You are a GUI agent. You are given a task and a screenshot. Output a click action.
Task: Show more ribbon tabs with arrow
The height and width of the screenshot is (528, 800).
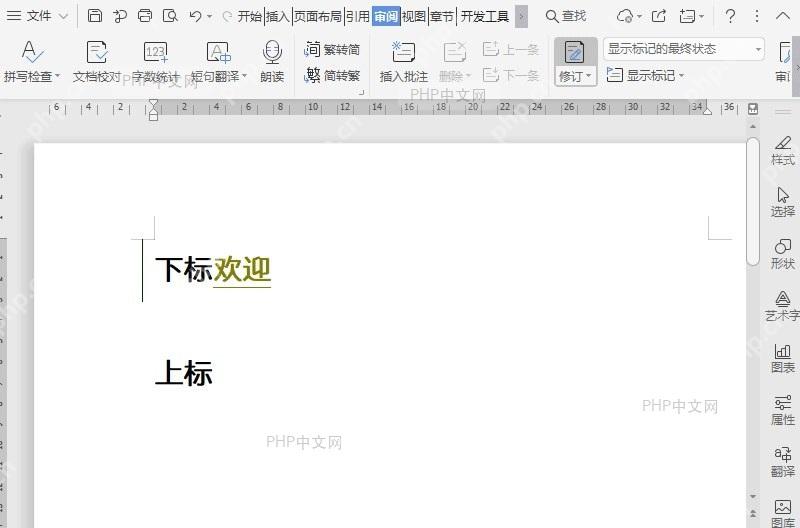(x=521, y=16)
